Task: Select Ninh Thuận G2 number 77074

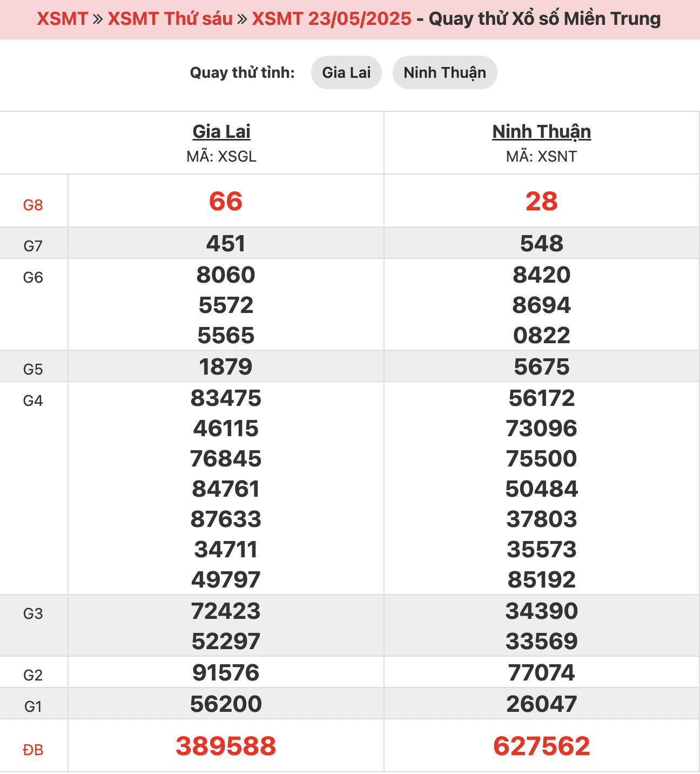Action: point(542,672)
